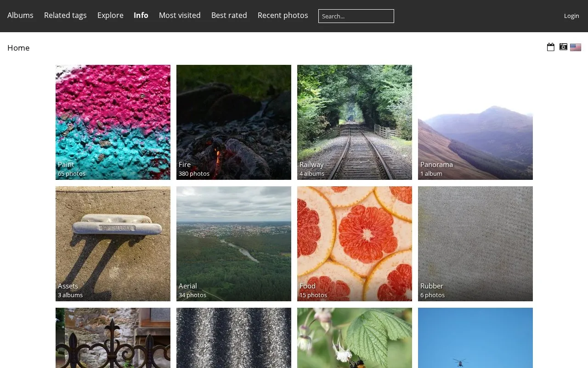The width and height of the screenshot is (588, 368).
Task: Open the Explore menu
Action: point(110,15)
